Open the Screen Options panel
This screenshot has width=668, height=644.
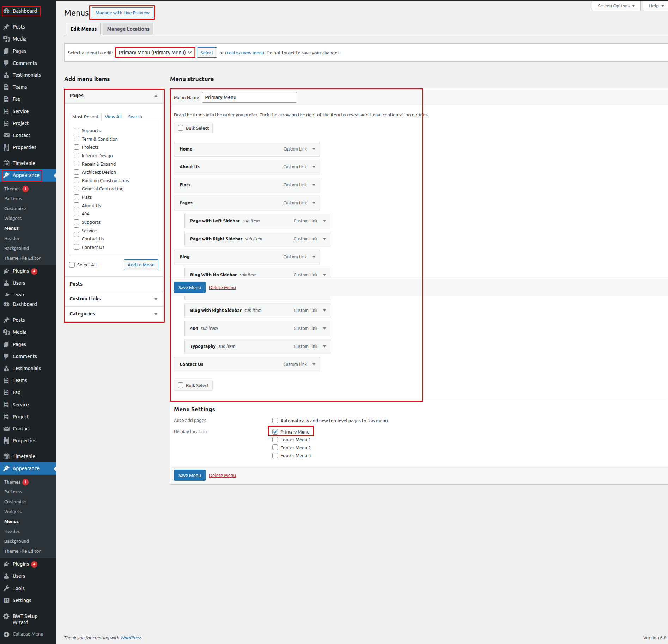click(x=616, y=6)
